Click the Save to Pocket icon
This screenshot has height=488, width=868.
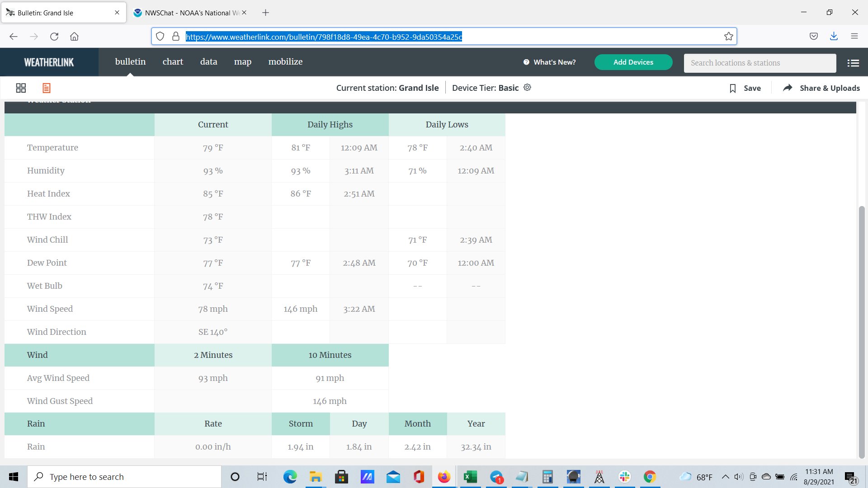(x=814, y=37)
